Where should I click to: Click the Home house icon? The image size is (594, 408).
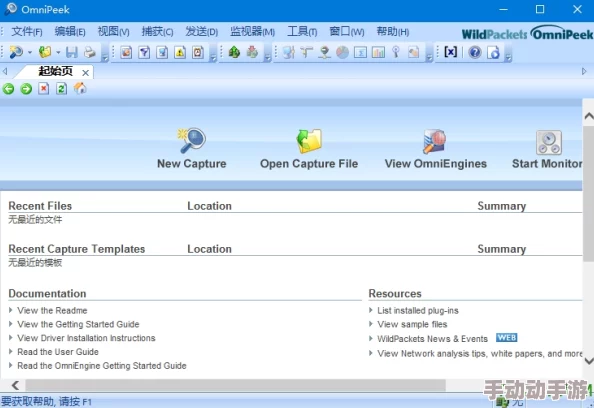pos(80,88)
